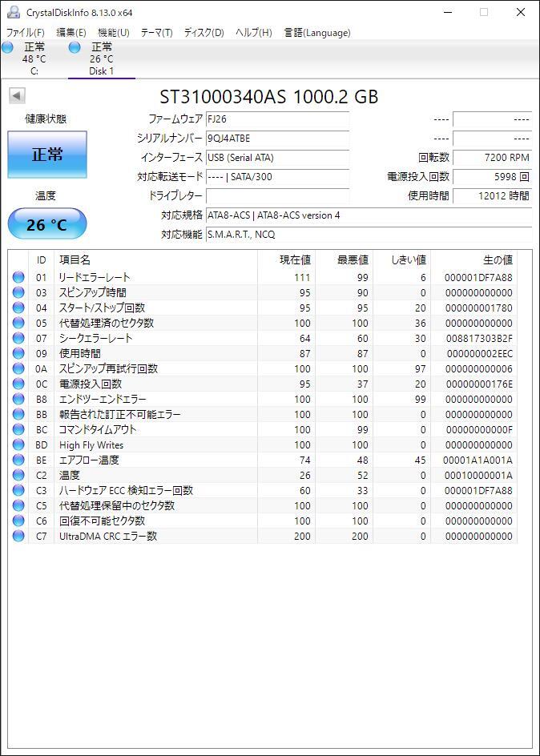Click the status icon for コマンドタイムアウト row
The image size is (540, 756).
click(x=18, y=429)
